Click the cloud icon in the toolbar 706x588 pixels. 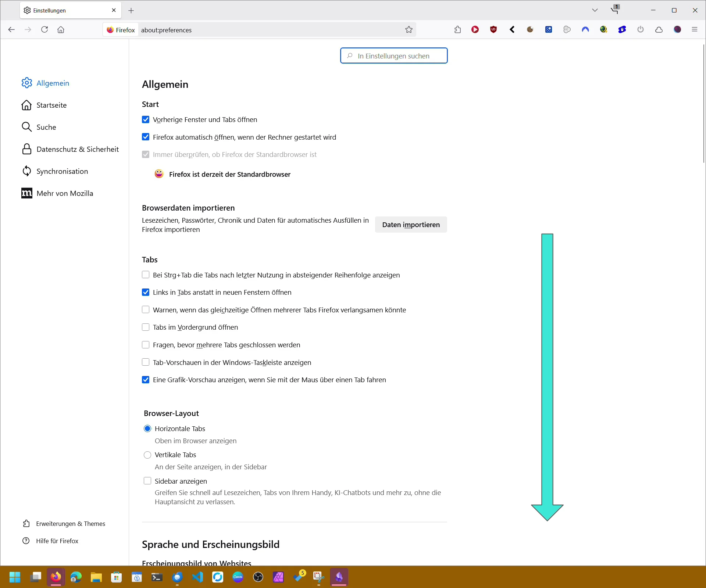(659, 30)
